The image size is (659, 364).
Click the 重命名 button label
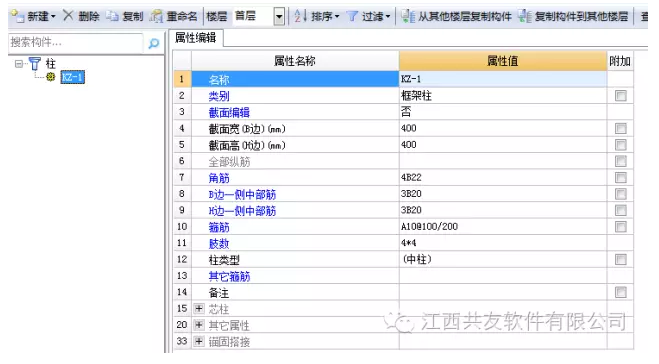pos(182,17)
